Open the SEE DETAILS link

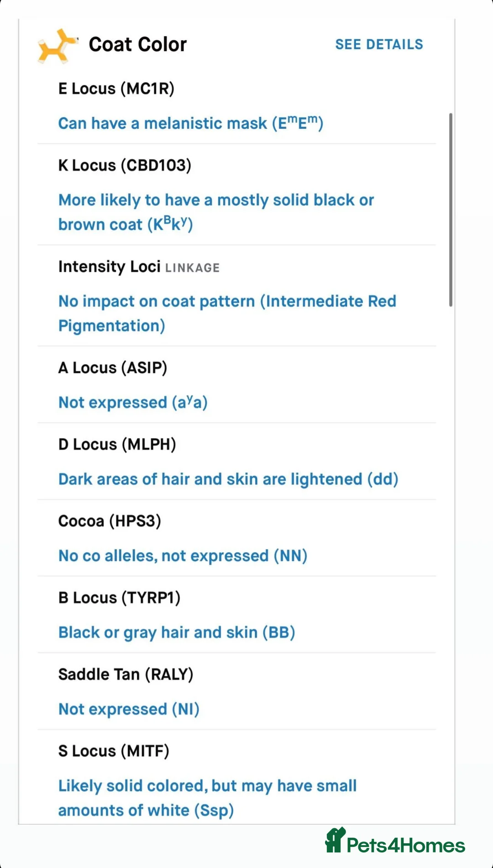[x=379, y=44]
